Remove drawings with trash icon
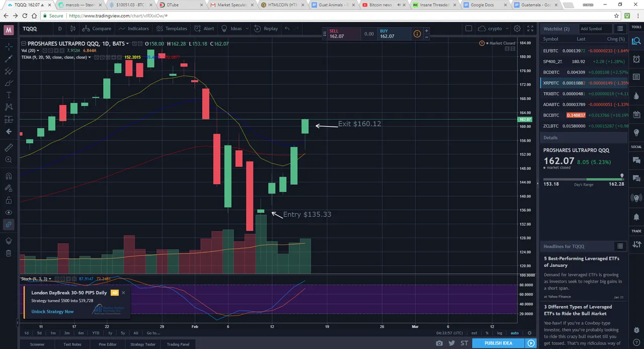644x349 pixels. click(9, 253)
